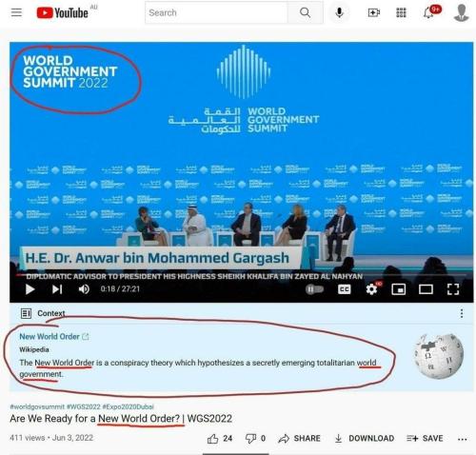Screen dimensions: 476x455
Task: Open the create video camera icon
Action: tap(374, 12)
